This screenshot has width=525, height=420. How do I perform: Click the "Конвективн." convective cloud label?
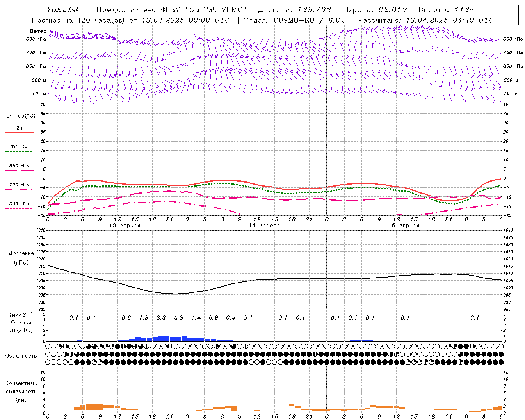click(21, 383)
